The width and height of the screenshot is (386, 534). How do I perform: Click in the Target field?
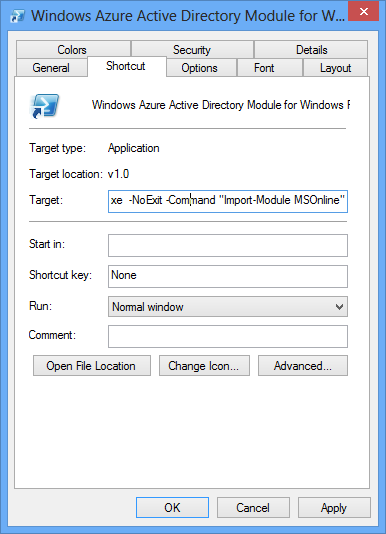point(228,201)
